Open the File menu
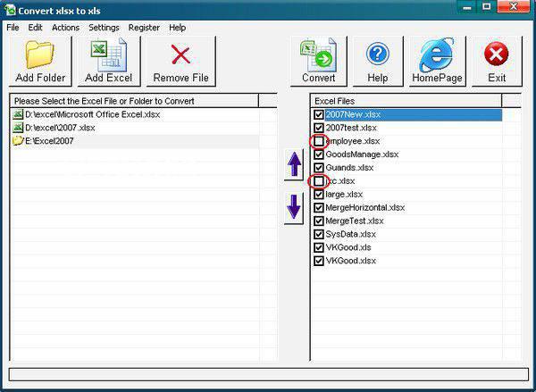 (x=13, y=28)
